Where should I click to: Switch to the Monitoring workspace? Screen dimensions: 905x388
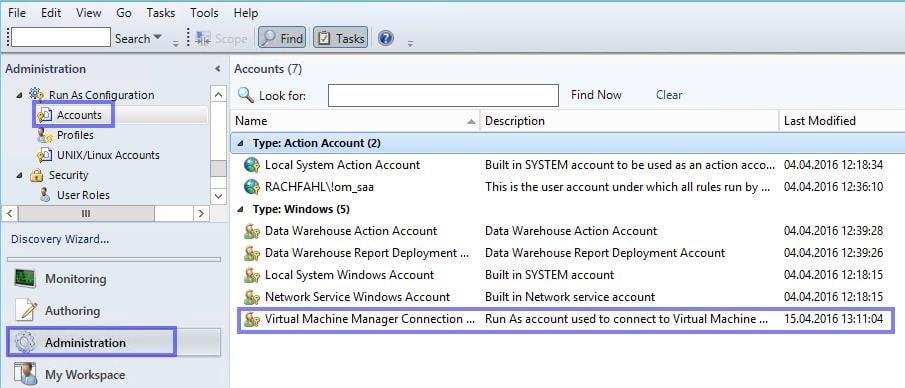[x=76, y=279]
